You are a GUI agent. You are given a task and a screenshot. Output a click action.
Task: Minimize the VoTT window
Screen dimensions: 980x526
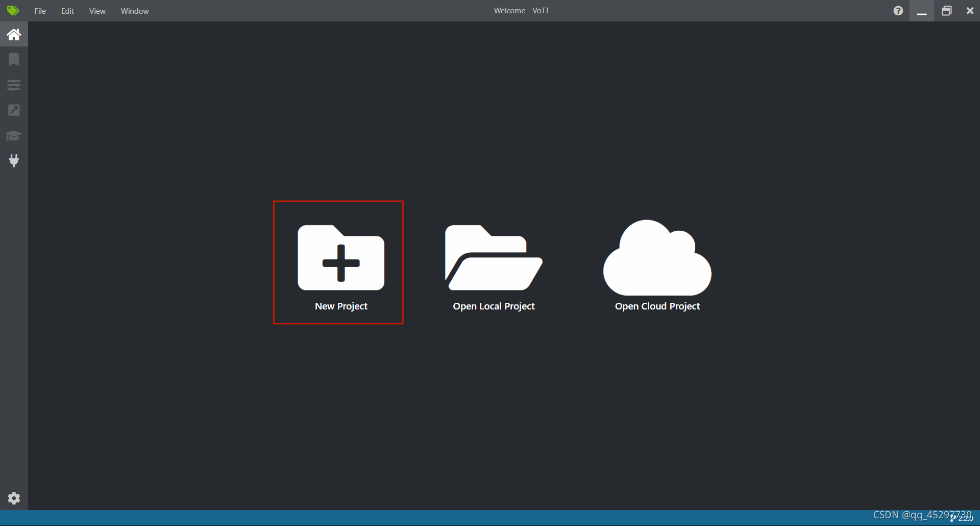922,11
